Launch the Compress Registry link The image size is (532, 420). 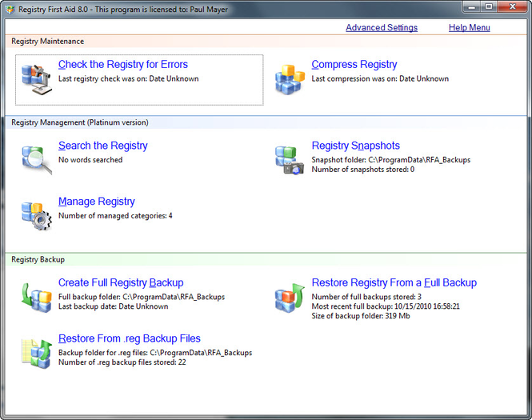click(x=354, y=65)
